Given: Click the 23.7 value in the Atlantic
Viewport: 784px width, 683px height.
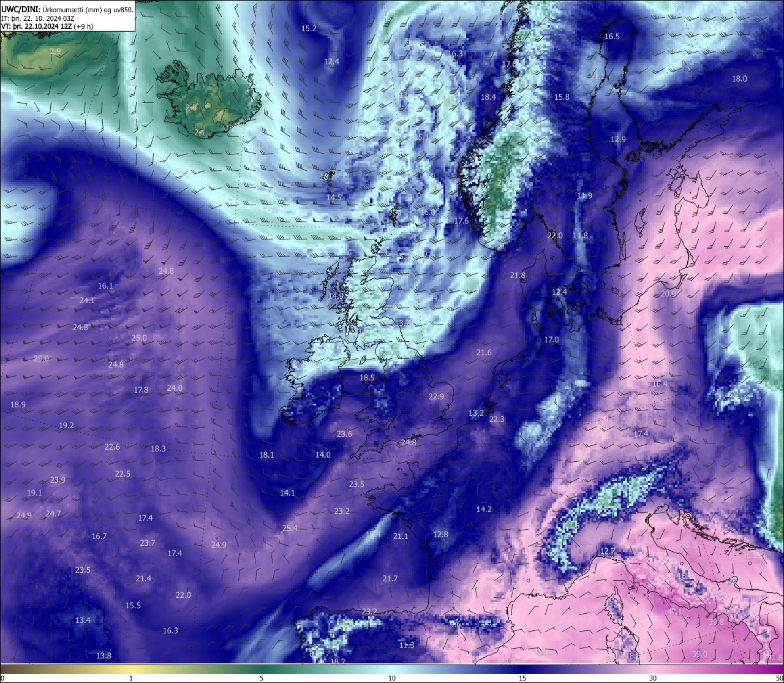Looking at the screenshot, I should click(x=148, y=543).
